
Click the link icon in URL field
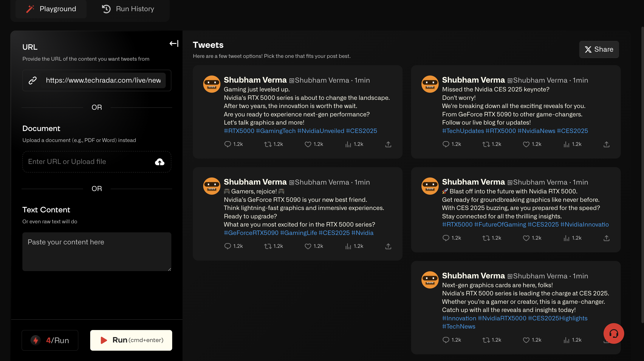pyautogui.click(x=33, y=80)
